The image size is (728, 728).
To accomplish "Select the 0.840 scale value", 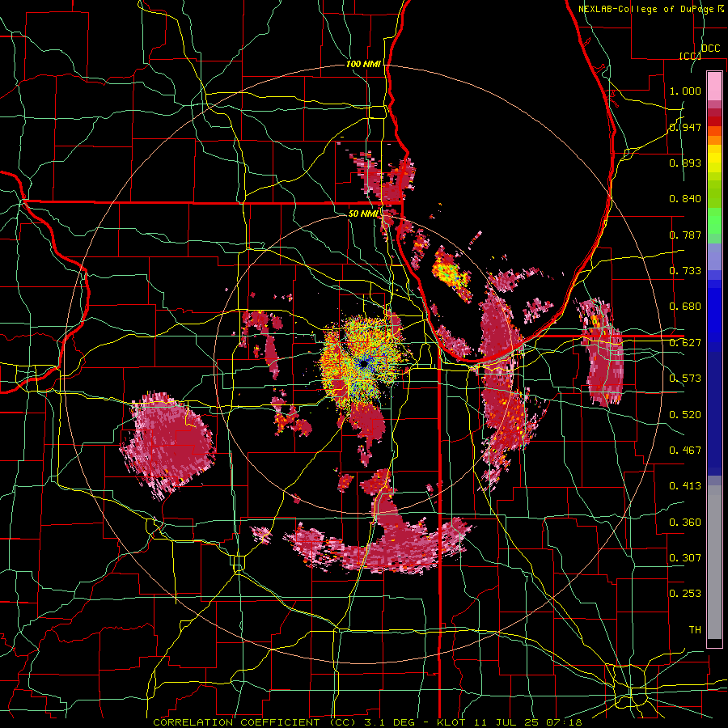I will tap(685, 199).
